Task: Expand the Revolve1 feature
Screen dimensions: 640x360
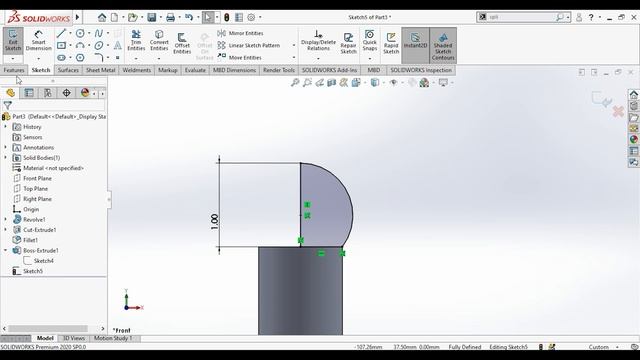Action: pyautogui.click(x=5, y=220)
